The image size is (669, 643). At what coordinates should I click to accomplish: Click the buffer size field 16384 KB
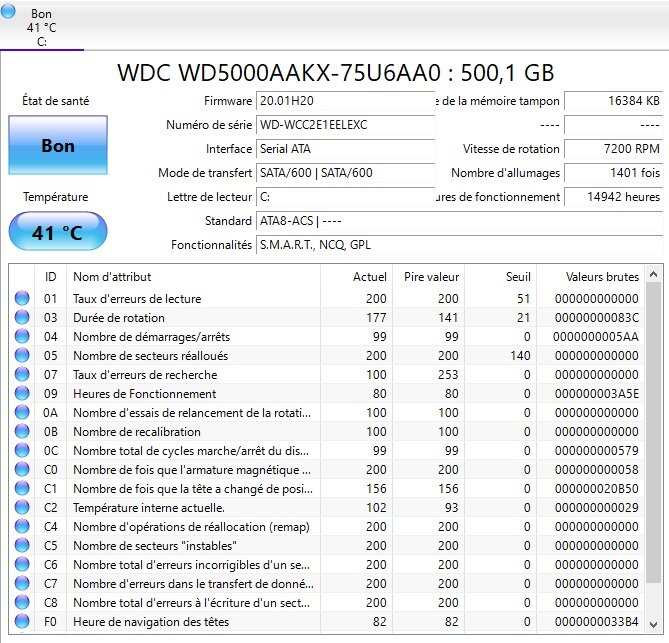(614, 101)
